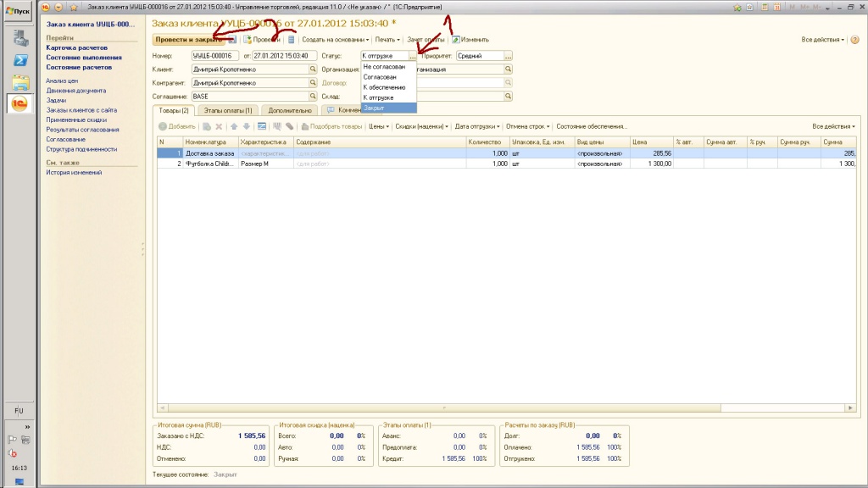Click the Подобрать товары button

(331, 127)
